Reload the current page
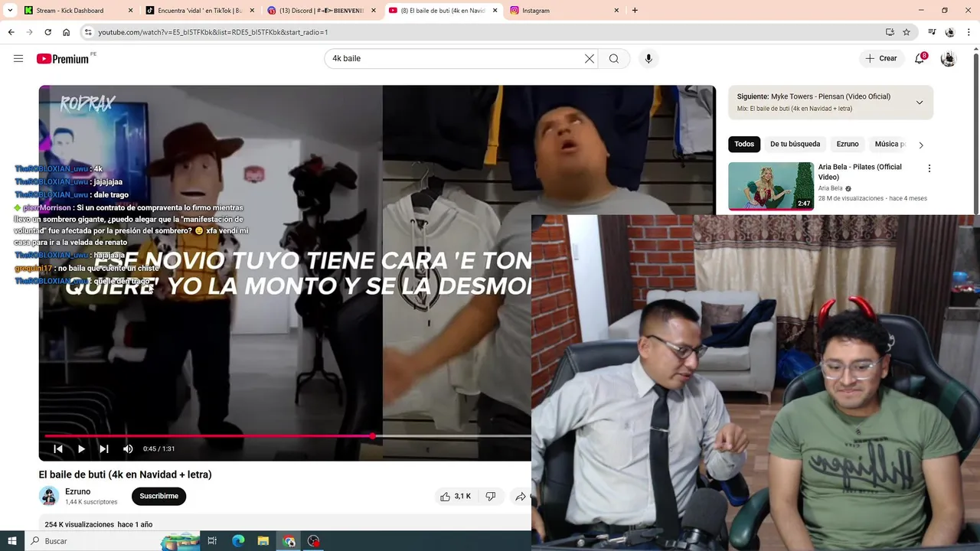This screenshot has height=551, width=980. point(47,32)
